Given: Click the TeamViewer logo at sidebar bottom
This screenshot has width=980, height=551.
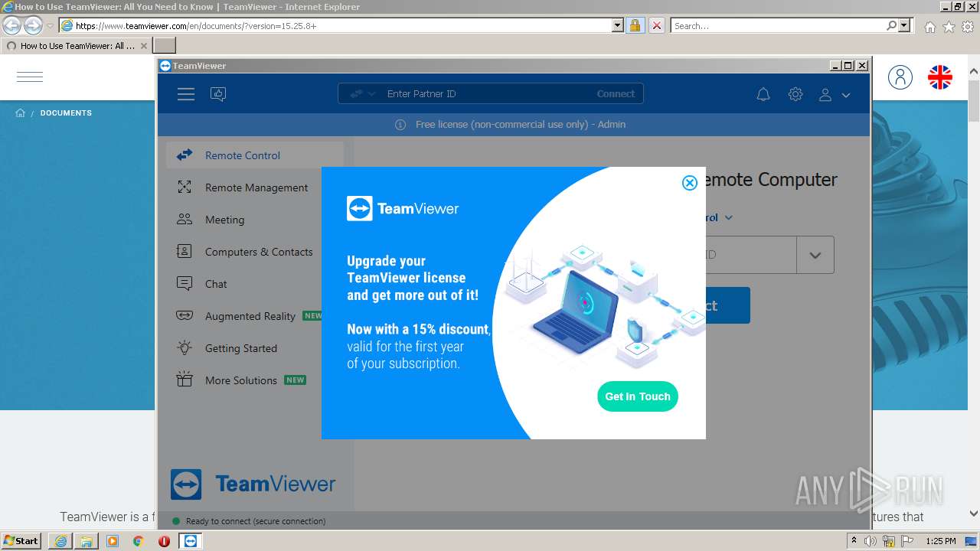Looking at the screenshot, I should pos(253,484).
